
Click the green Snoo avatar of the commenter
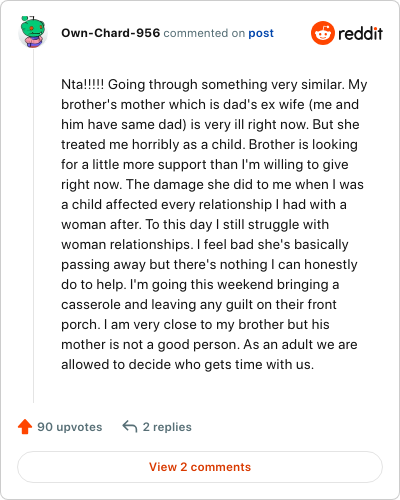pos(33,32)
